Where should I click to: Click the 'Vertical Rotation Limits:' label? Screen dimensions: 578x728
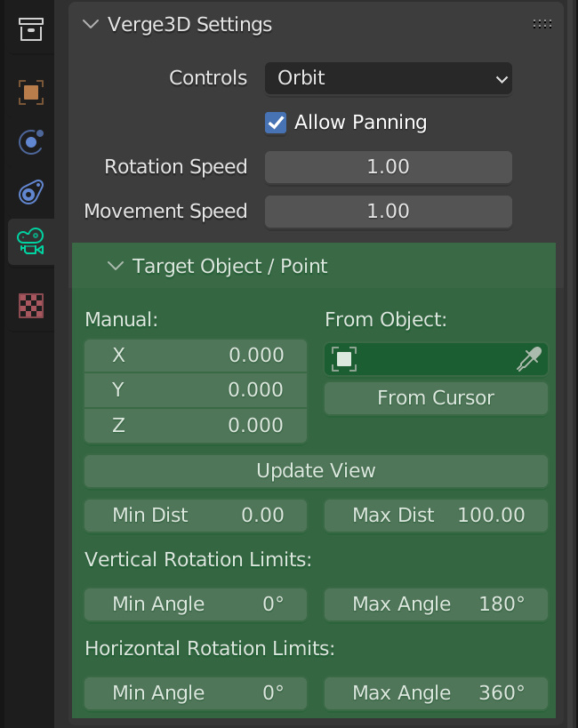tap(198, 559)
